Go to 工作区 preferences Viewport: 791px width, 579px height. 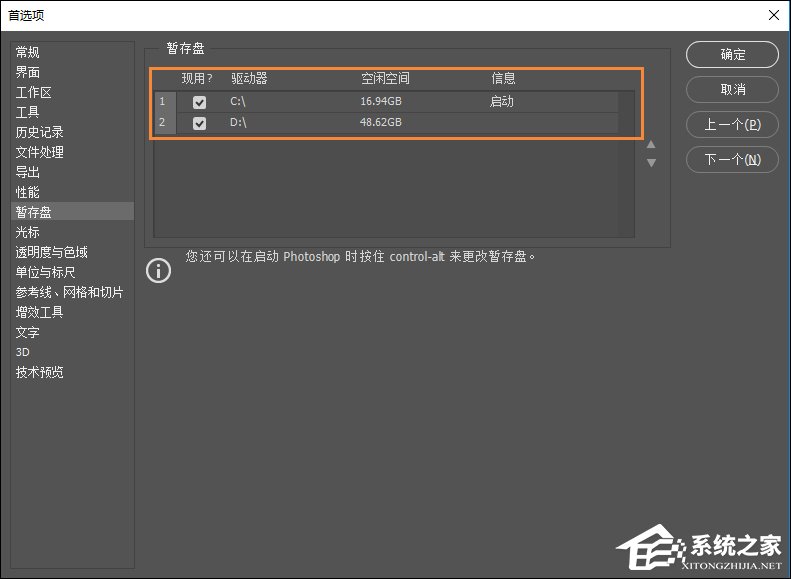point(33,92)
